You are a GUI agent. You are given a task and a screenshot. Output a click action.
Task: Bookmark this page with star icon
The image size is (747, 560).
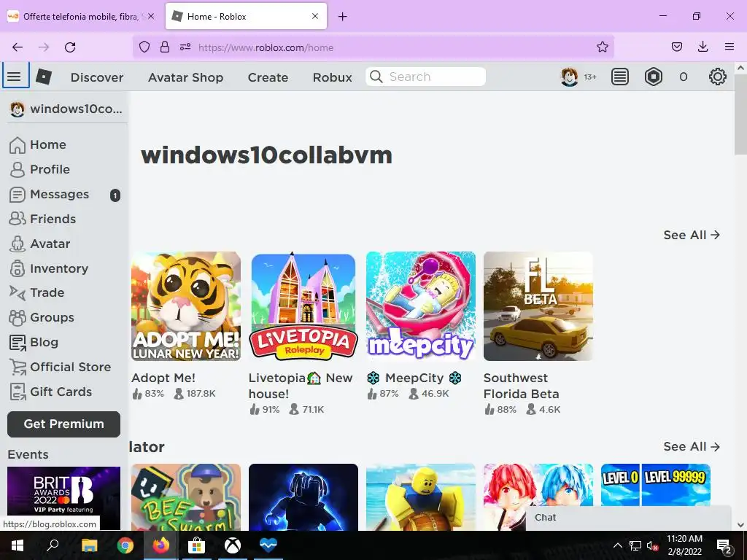tap(602, 47)
